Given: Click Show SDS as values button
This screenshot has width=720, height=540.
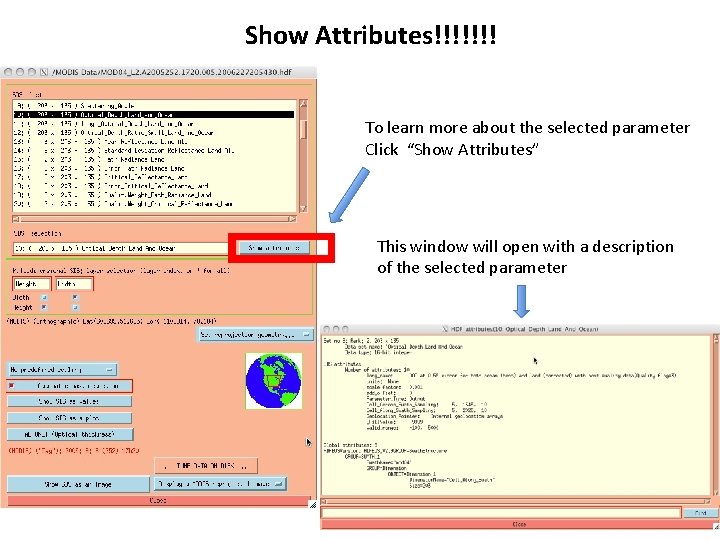Looking at the screenshot, I should [69, 401].
